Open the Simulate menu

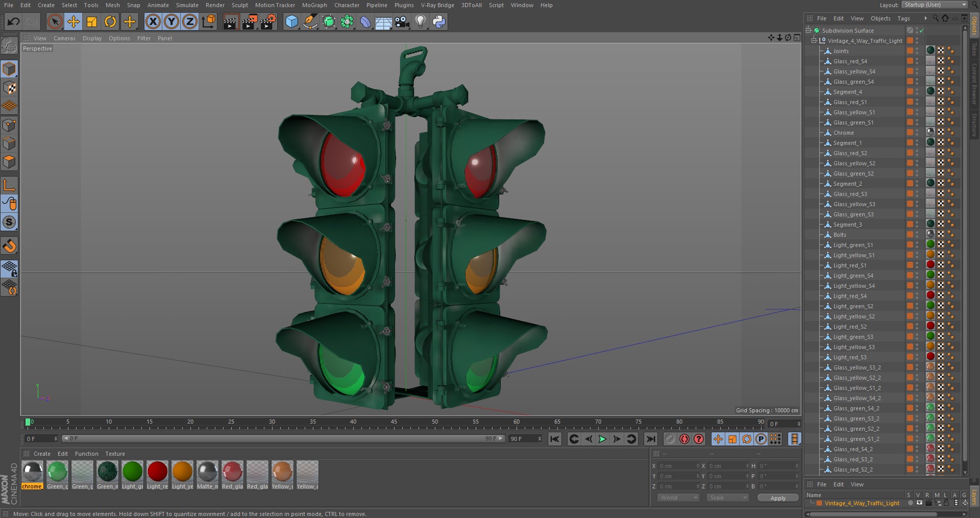(x=187, y=5)
